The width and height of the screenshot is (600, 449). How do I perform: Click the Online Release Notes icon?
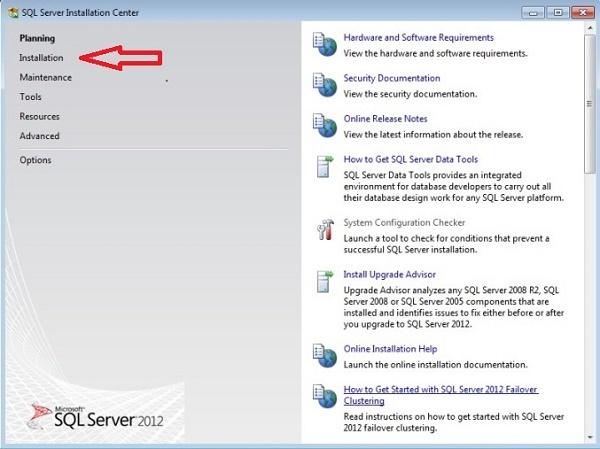[x=324, y=125]
